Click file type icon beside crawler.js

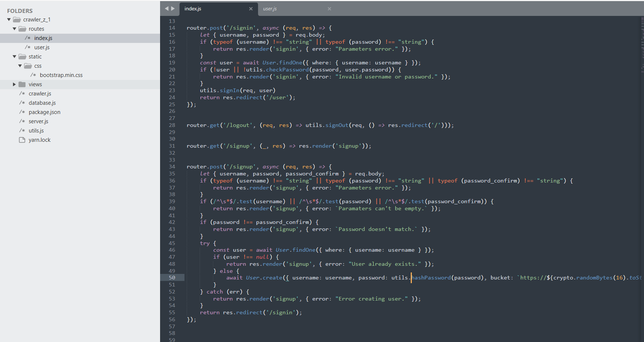click(x=22, y=94)
